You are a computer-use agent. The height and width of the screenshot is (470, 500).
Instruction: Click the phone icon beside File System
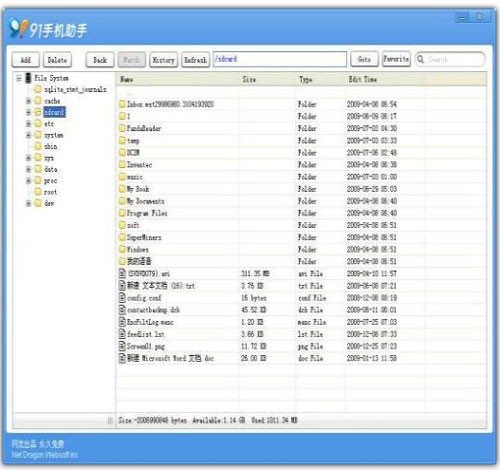click(x=28, y=78)
